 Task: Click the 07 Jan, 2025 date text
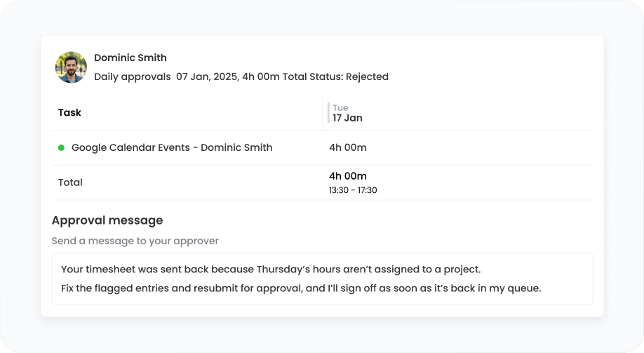208,77
